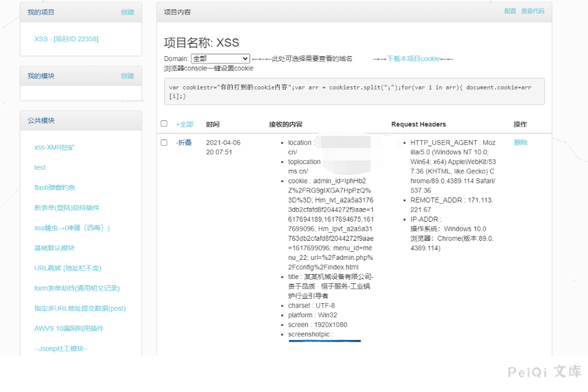Expand all records with +全部
The height and width of the screenshot is (392, 588).
coord(185,124)
